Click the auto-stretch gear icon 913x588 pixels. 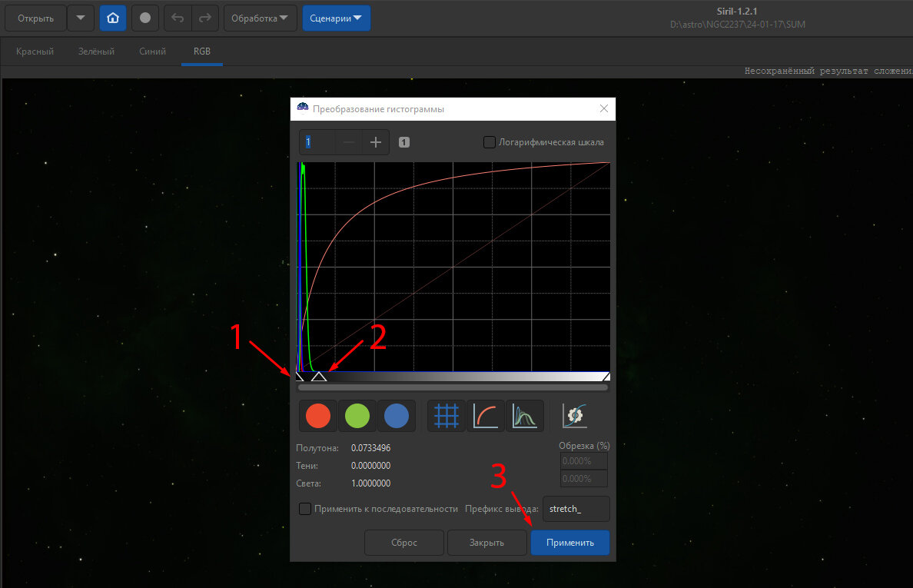pos(575,417)
